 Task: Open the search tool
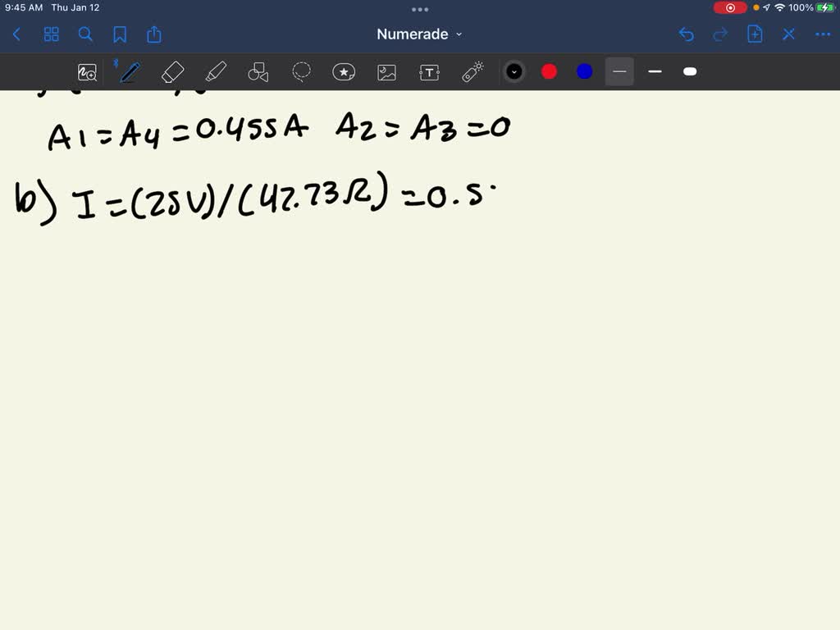click(x=85, y=34)
